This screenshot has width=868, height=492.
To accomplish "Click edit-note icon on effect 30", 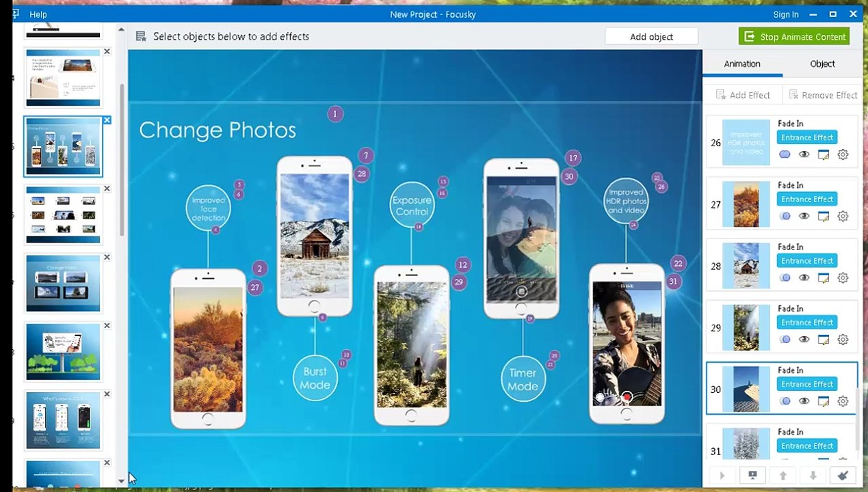I will (x=824, y=401).
